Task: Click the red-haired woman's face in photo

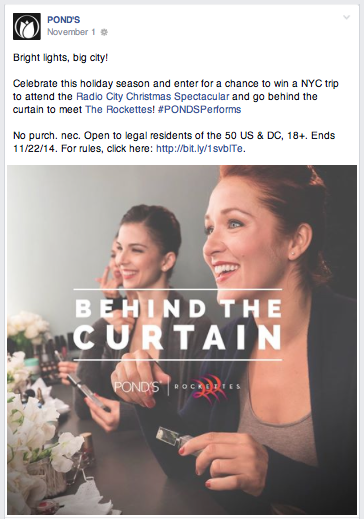Action: click(242, 238)
